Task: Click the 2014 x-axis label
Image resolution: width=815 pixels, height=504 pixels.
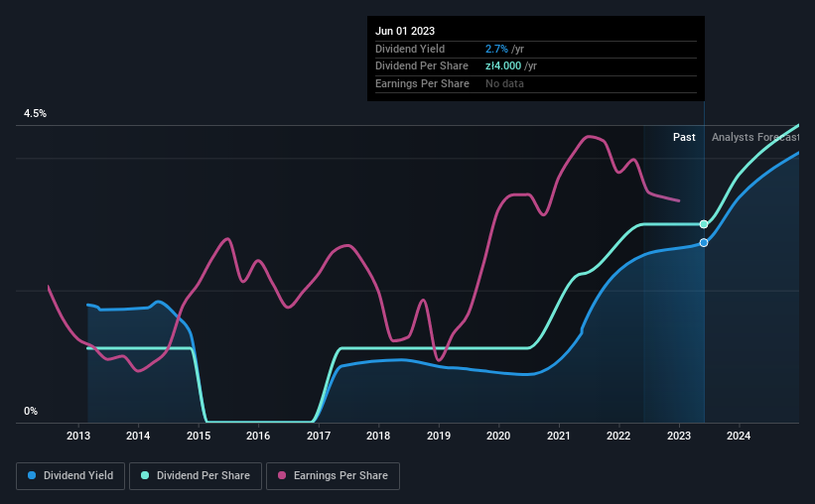Action: (138, 436)
